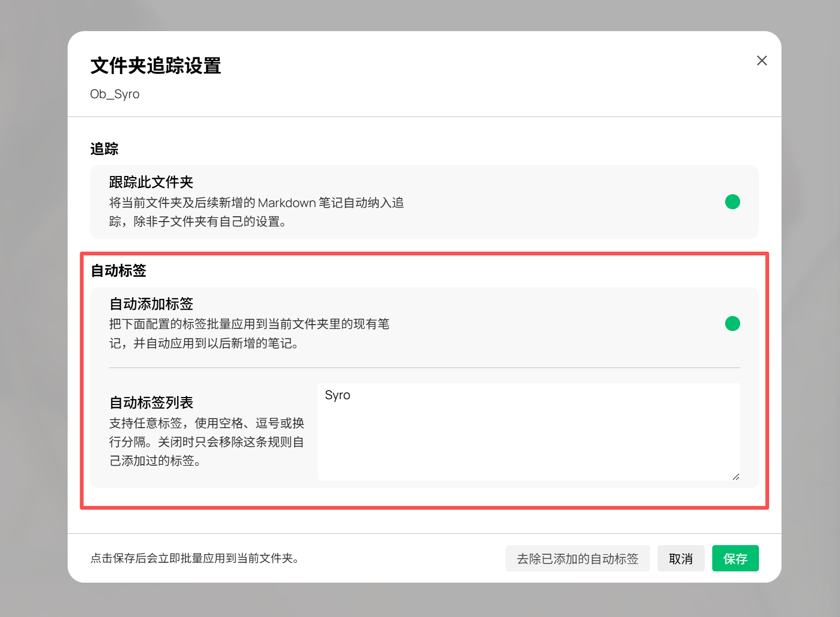Click the description mentioning Markdown 笔记

[x=256, y=212]
